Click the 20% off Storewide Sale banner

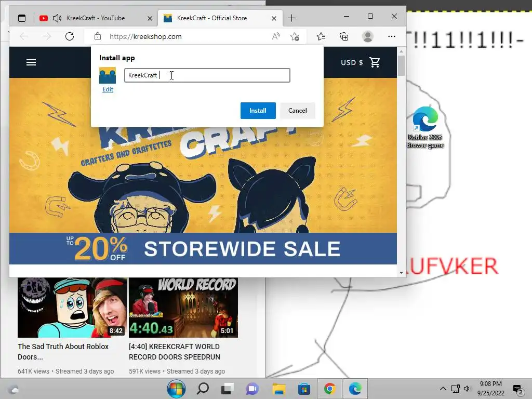click(x=203, y=248)
